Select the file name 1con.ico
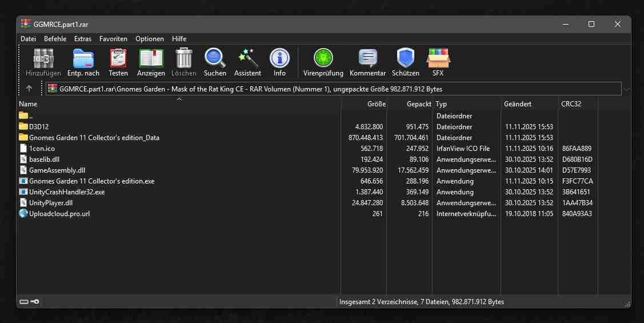 pyautogui.click(x=42, y=148)
